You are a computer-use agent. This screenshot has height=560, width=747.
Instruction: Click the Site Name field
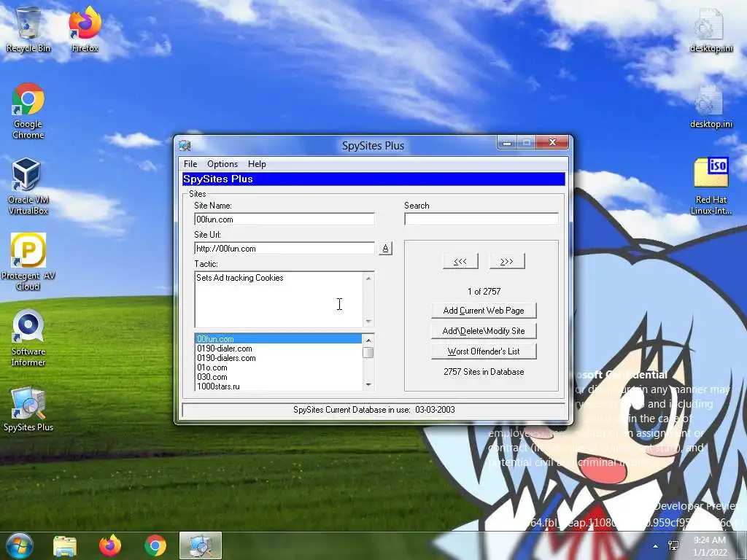click(285, 219)
